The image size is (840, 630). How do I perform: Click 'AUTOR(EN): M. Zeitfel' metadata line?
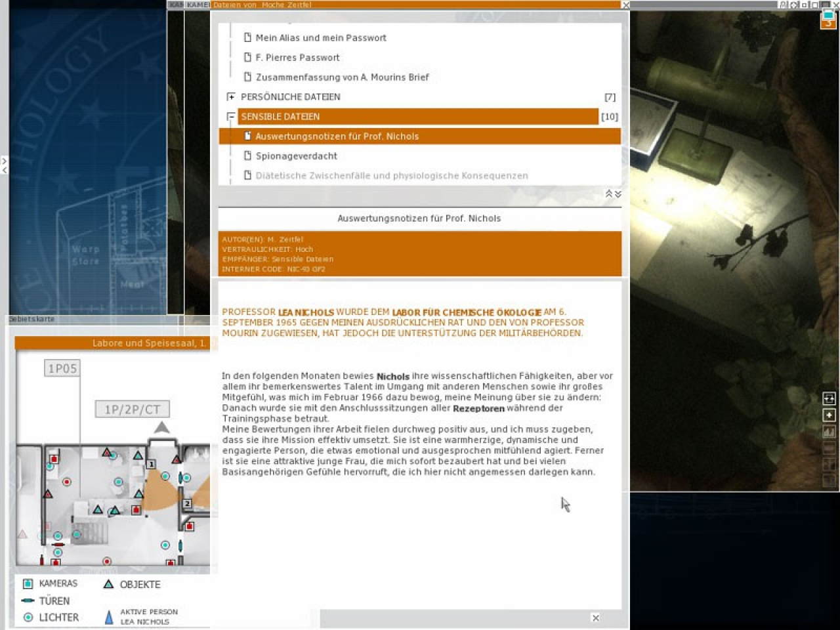(262, 240)
